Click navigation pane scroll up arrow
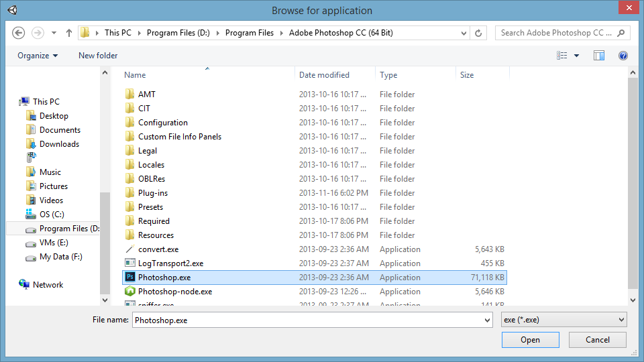The image size is (644, 362). click(105, 72)
